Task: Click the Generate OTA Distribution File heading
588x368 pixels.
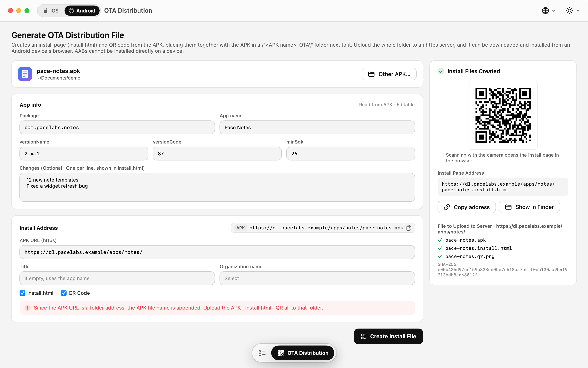Action: (68, 35)
